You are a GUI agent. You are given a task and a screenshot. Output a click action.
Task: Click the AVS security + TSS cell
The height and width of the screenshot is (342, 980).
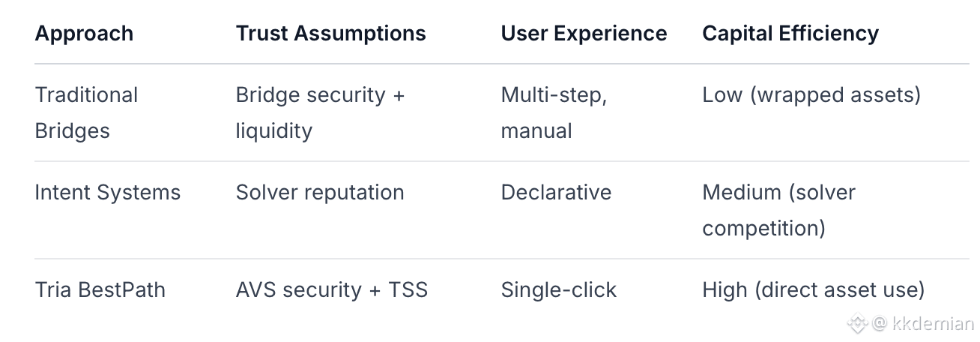[331, 290]
